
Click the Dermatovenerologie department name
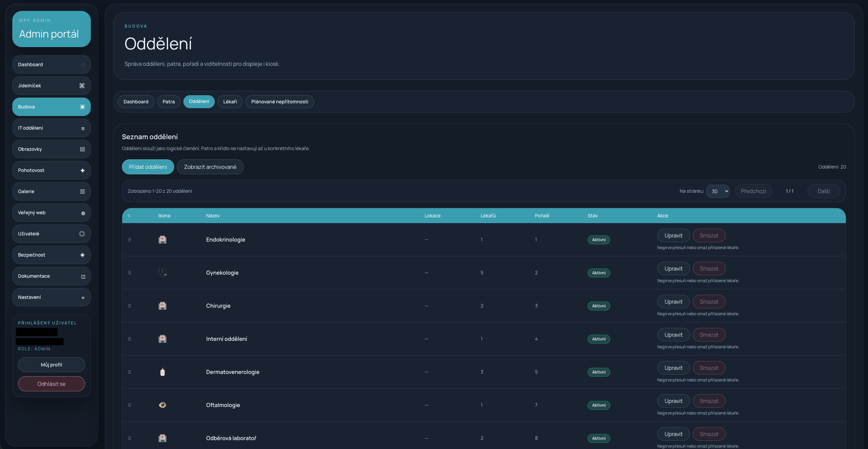click(233, 372)
